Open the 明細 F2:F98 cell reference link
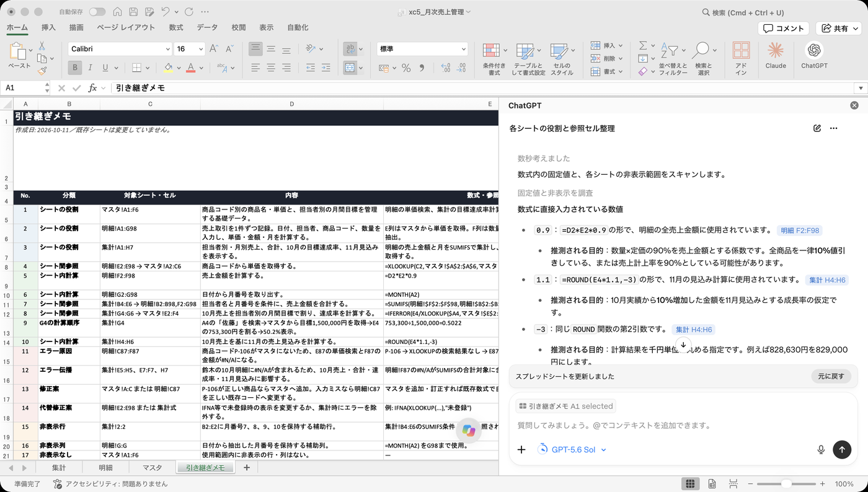Viewport: 868px width, 492px height. pyautogui.click(x=800, y=231)
